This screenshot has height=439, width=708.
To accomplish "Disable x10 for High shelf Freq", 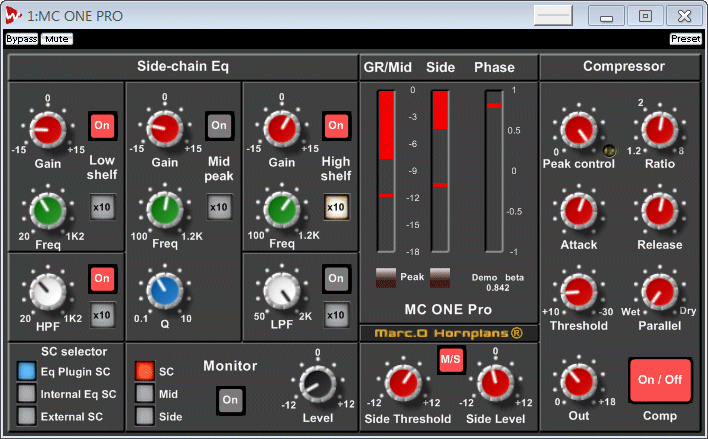I will click(x=336, y=207).
